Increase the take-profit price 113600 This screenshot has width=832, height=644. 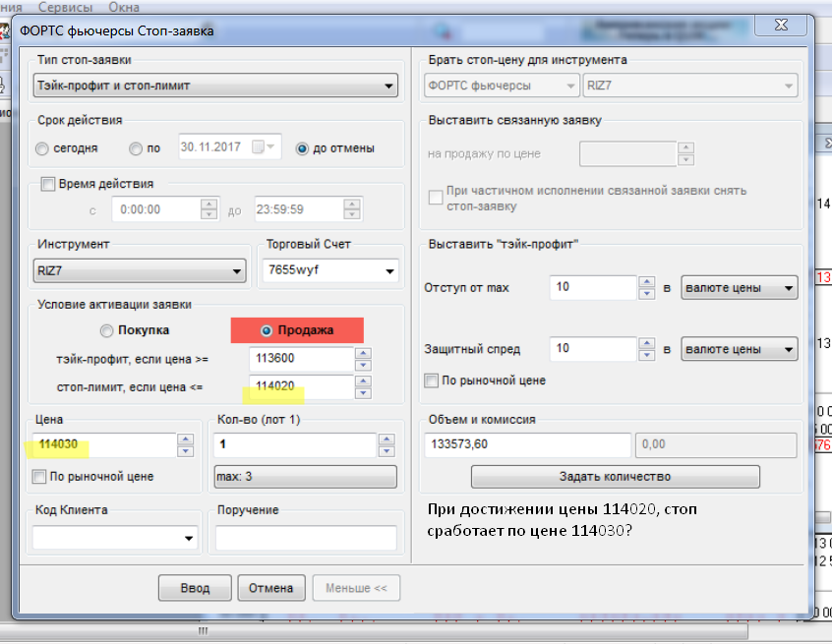[x=364, y=353]
